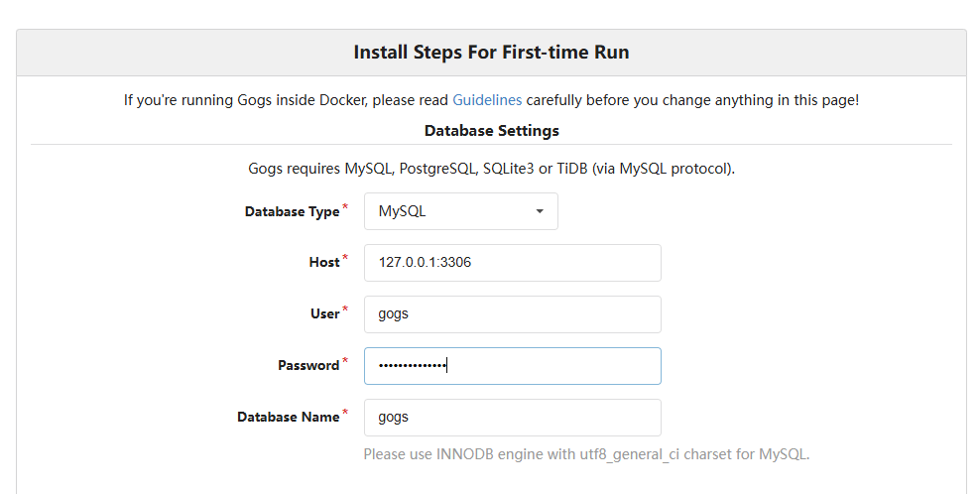Click the INNODB engine help text
Viewport: 980px width, 494px height.
pos(586,454)
